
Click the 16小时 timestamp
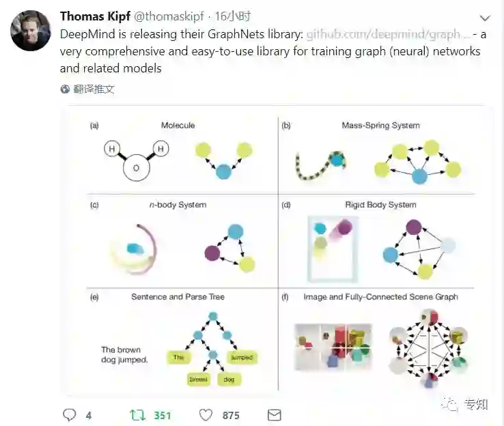[233, 17]
